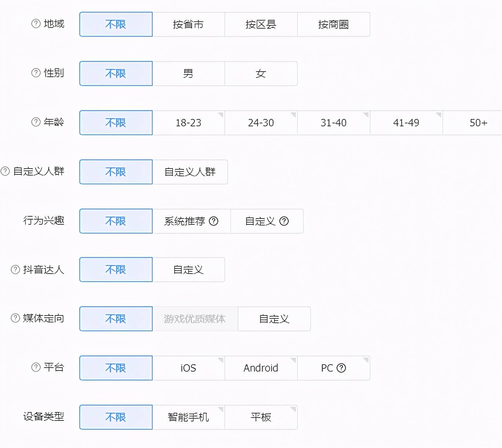Select 不限 for 年龄
The width and height of the screenshot is (502, 448).
coord(116,123)
